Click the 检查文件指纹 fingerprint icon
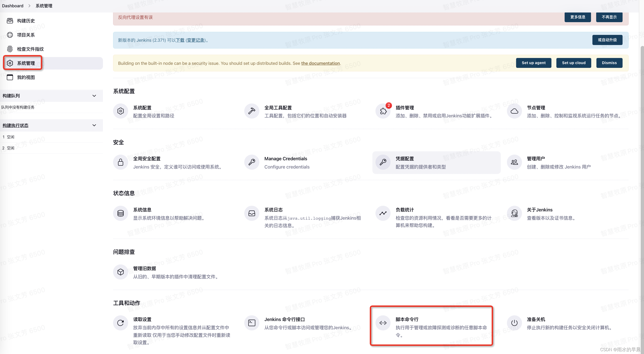644x354 pixels. [x=10, y=49]
